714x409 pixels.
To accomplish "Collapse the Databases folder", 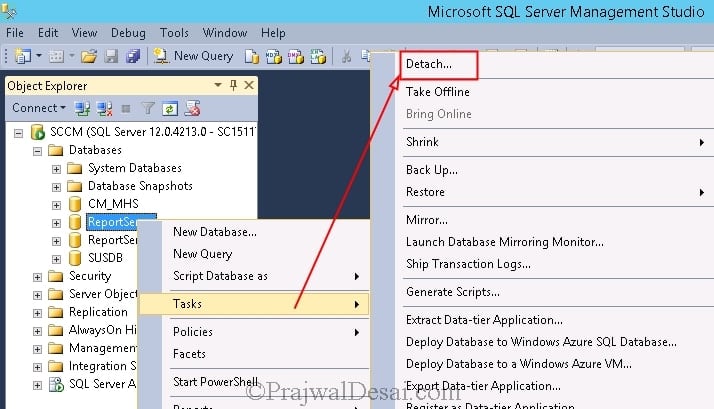I will click(x=37, y=151).
